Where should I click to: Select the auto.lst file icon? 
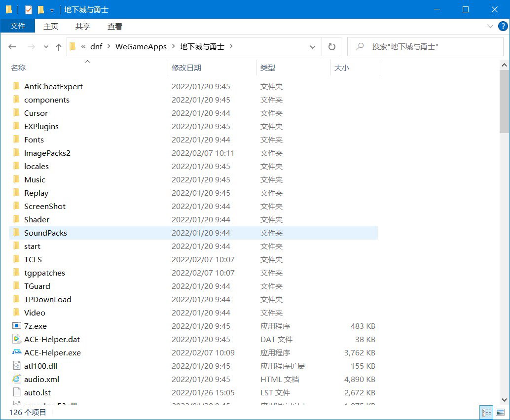point(17,392)
